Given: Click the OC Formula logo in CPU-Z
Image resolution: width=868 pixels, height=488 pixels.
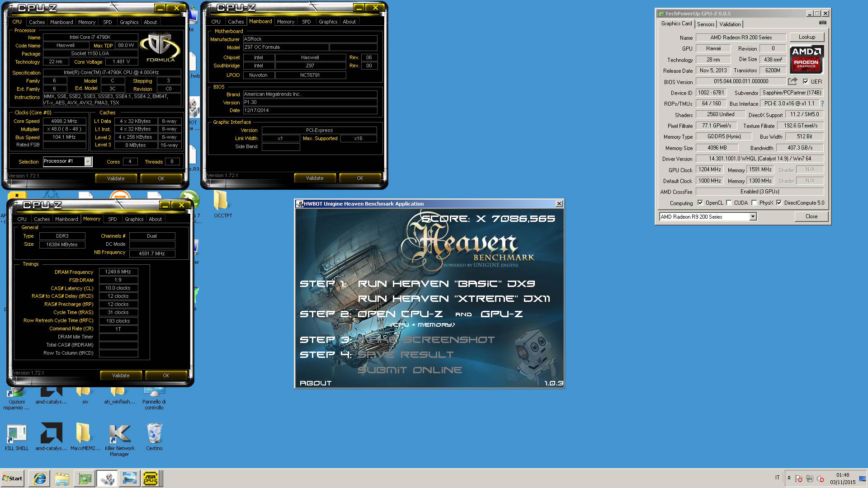Looking at the screenshot, I should pos(160,47).
